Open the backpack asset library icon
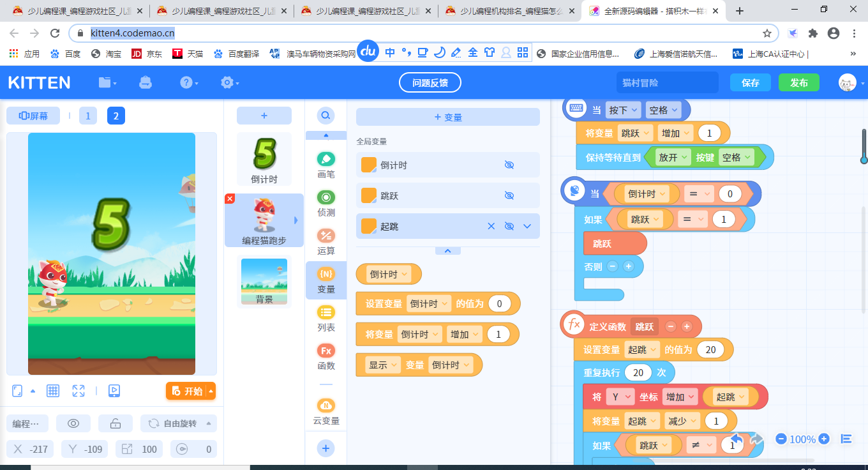This screenshot has height=470, width=868. (x=146, y=82)
